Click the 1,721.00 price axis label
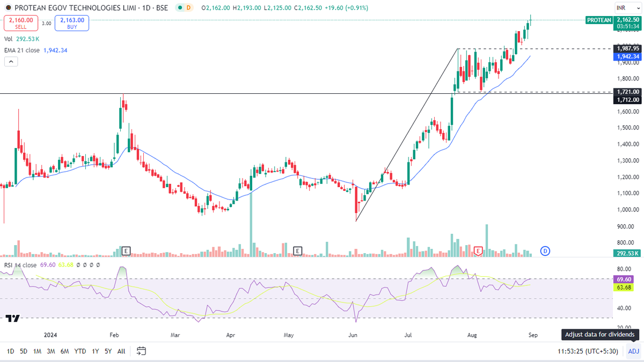 [628, 92]
